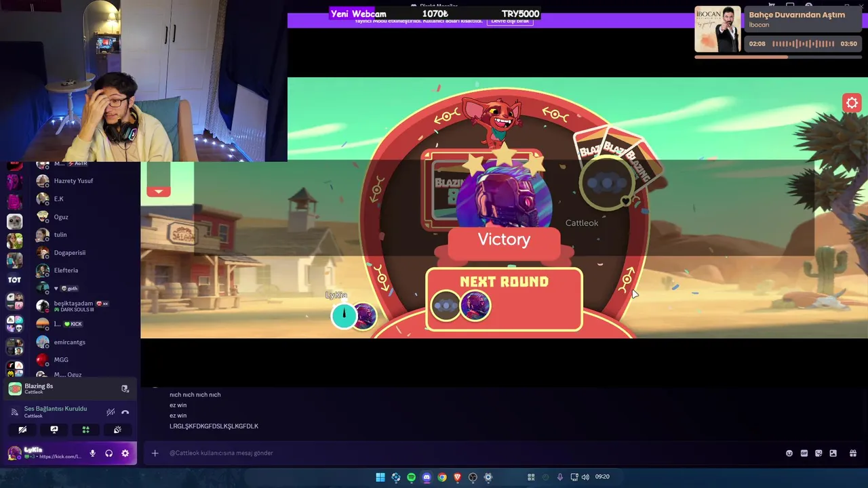Click the İbocan album cover thumbnail
The image size is (868, 488).
tap(717, 29)
